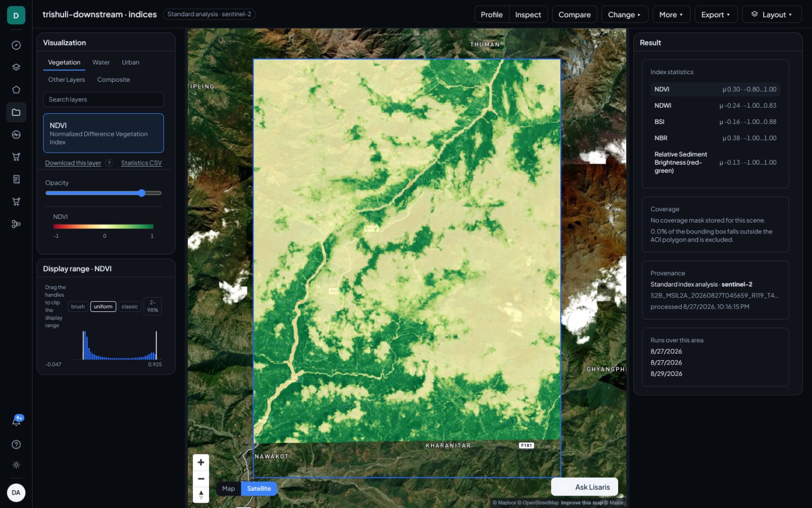Open the pentagon polygon icon in sidebar
Viewport: 812px width, 508px height.
[16, 90]
